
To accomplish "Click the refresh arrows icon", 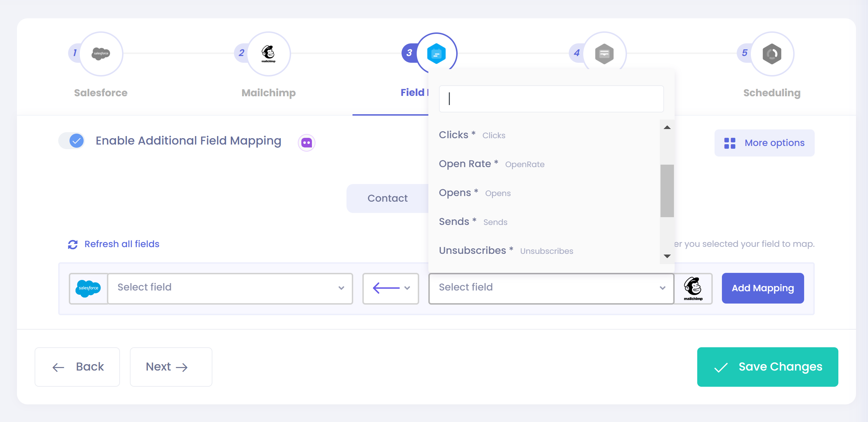I will pos(73,244).
